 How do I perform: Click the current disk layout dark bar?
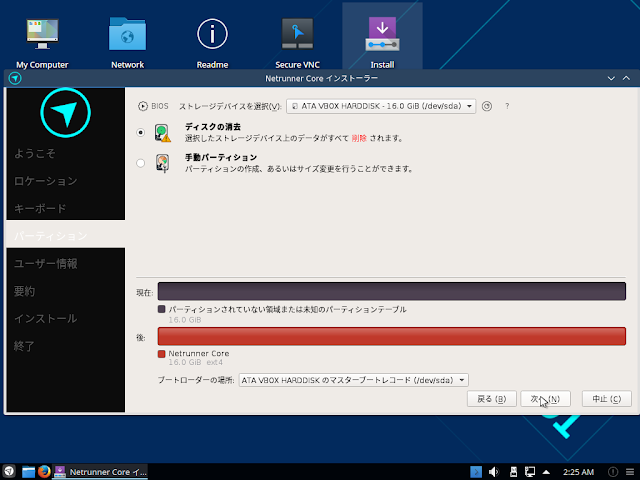[x=392, y=291]
